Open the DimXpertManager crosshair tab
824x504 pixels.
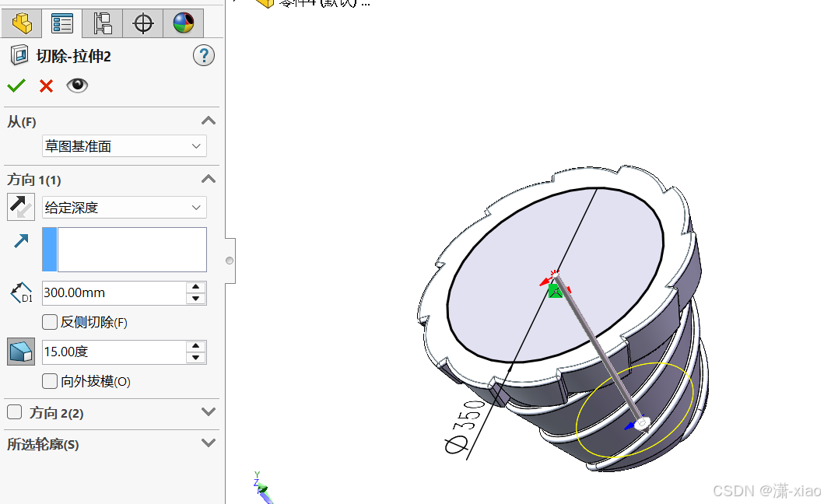(143, 23)
